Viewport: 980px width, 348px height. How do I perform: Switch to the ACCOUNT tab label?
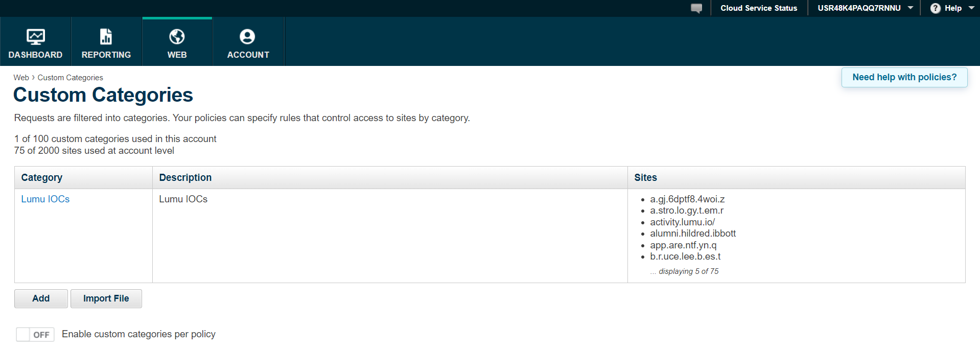click(x=248, y=55)
